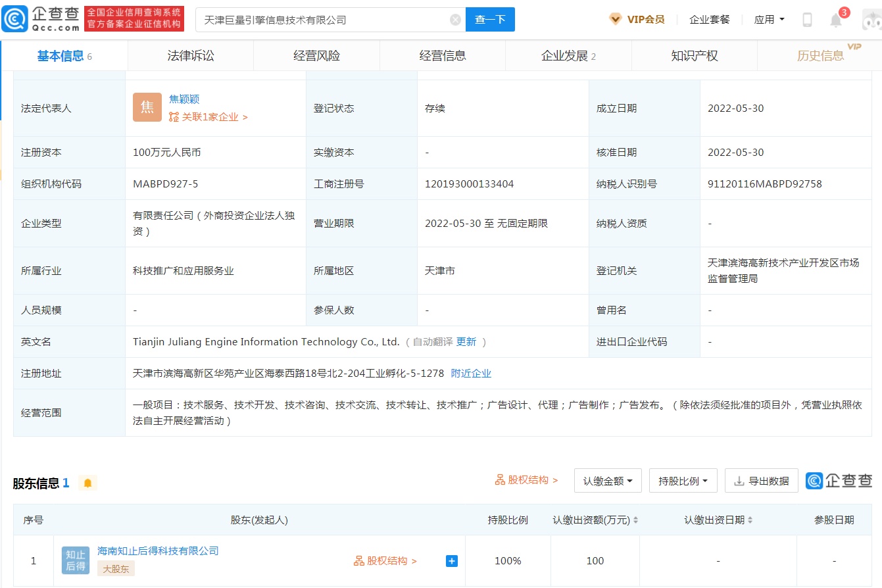
Task: Open 海南知止后得科技有限公司 shareholder link
Action: coord(158,551)
